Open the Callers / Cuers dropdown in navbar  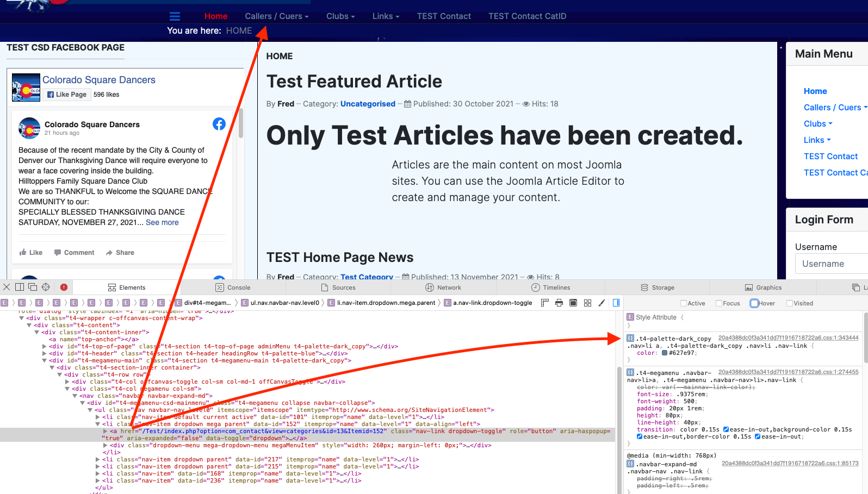(276, 16)
